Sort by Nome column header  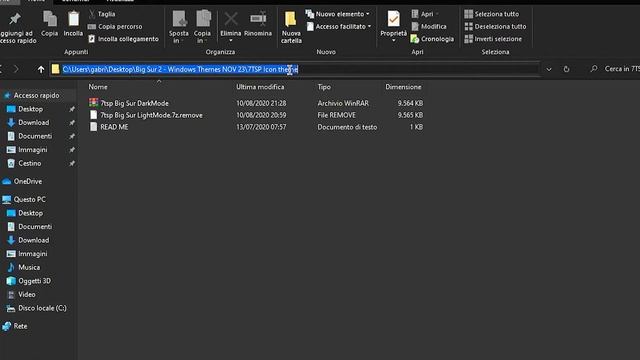click(98, 87)
